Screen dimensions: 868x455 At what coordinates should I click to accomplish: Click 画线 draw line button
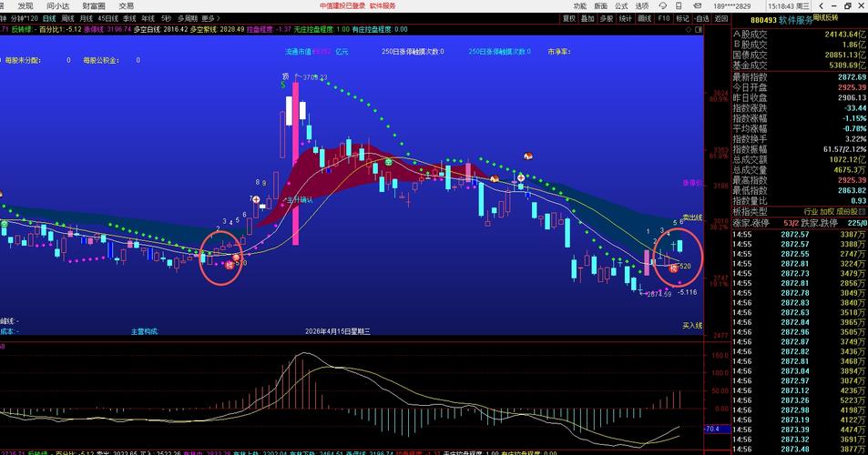coord(644,18)
